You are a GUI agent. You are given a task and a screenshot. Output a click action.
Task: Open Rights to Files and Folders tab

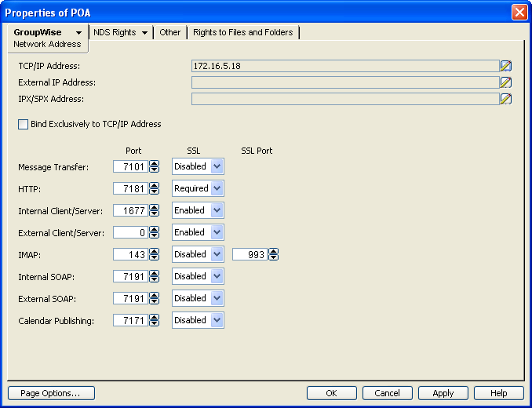[x=243, y=32]
